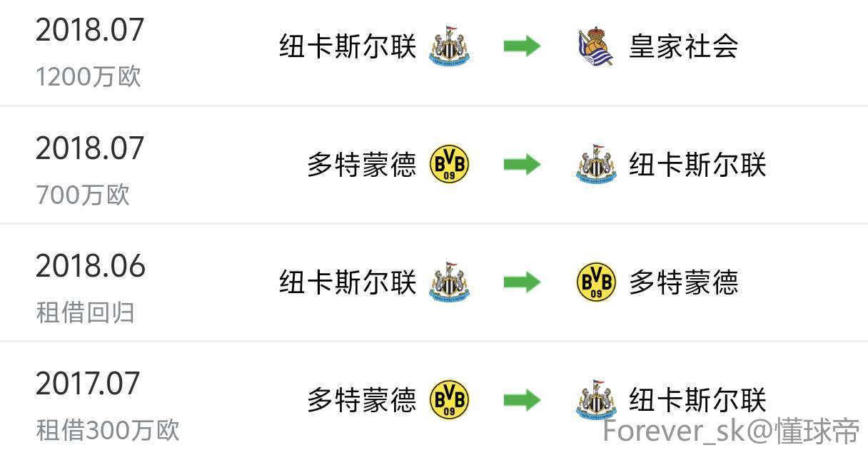The width and height of the screenshot is (868, 455).
Task: Click Dortmund BVB logo in 租借回归 row
Action: tap(596, 282)
